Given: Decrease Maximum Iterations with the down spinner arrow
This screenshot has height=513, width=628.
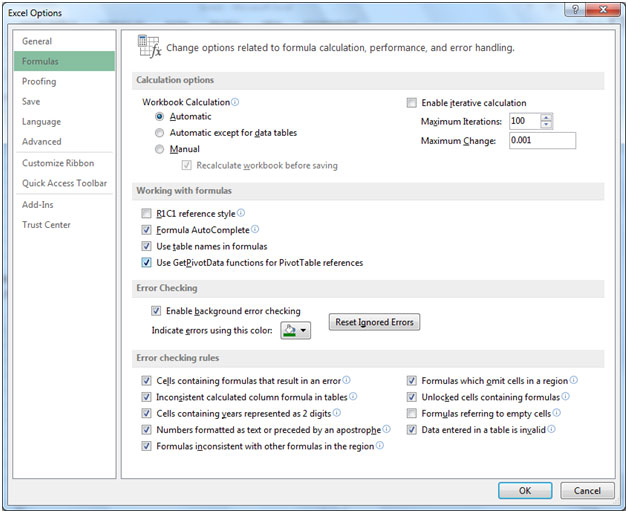Looking at the screenshot, I should click(546, 125).
